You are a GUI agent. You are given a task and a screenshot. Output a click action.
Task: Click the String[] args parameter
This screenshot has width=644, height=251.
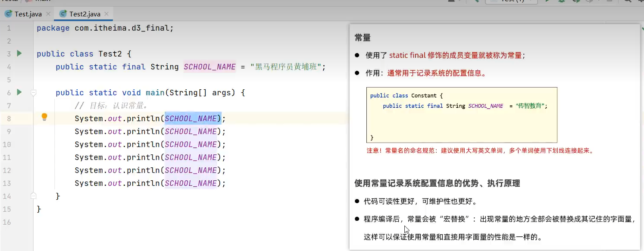point(201,93)
